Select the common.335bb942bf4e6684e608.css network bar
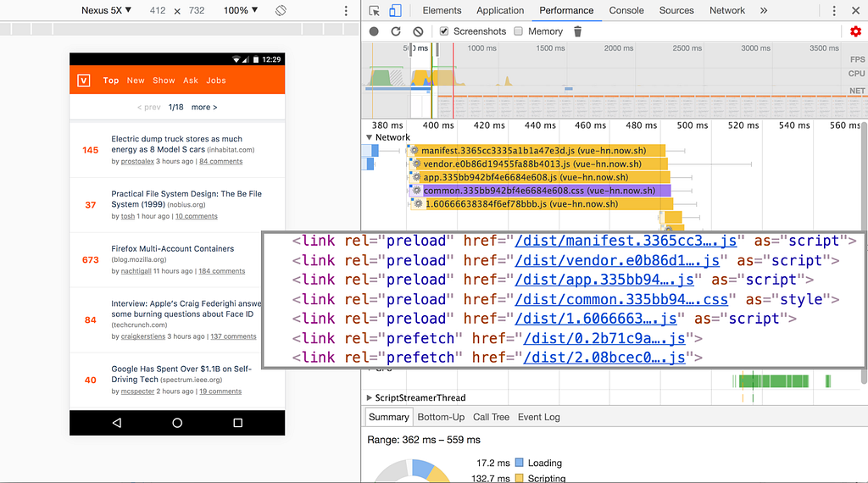Viewport: 868px width, 483px height. coord(540,191)
